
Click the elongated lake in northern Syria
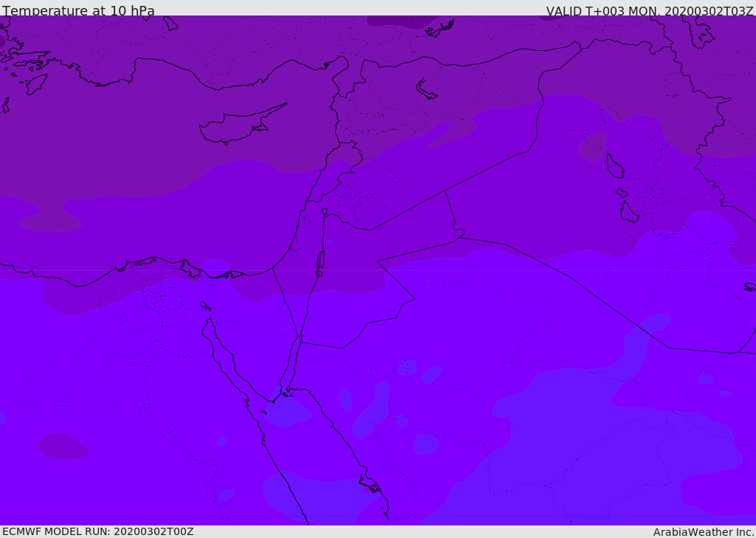426,89
